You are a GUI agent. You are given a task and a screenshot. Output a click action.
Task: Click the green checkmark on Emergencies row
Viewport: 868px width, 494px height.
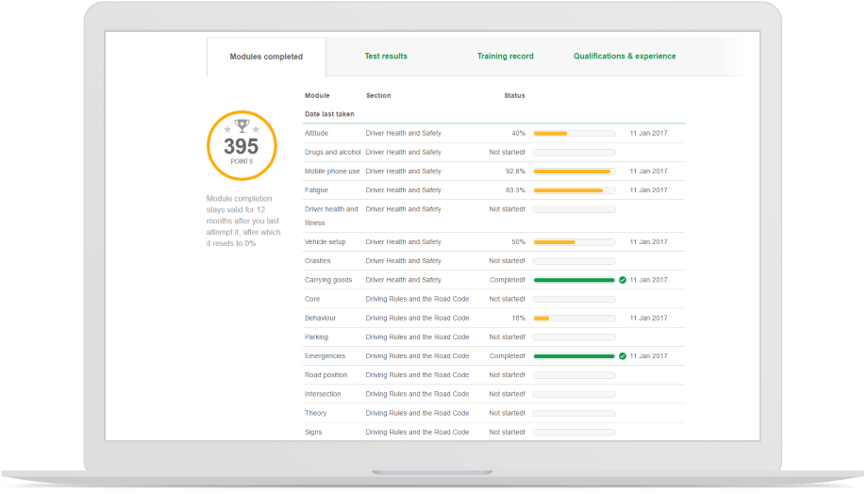point(622,356)
